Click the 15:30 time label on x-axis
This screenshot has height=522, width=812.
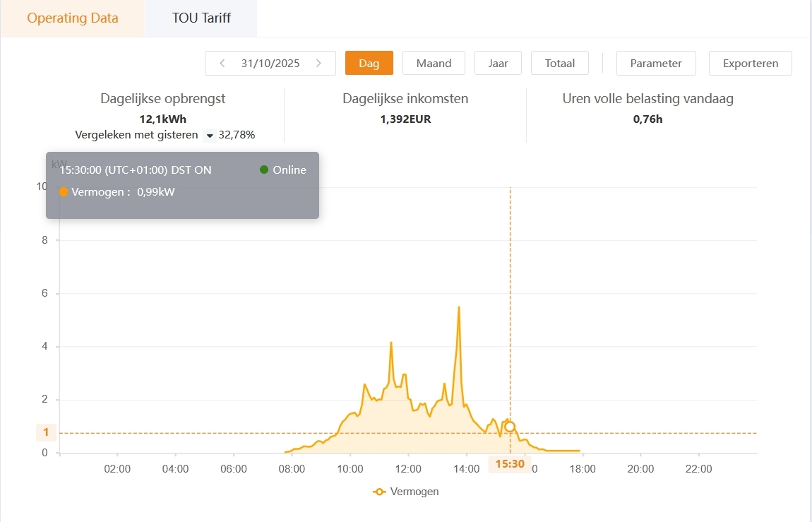click(x=509, y=464)
